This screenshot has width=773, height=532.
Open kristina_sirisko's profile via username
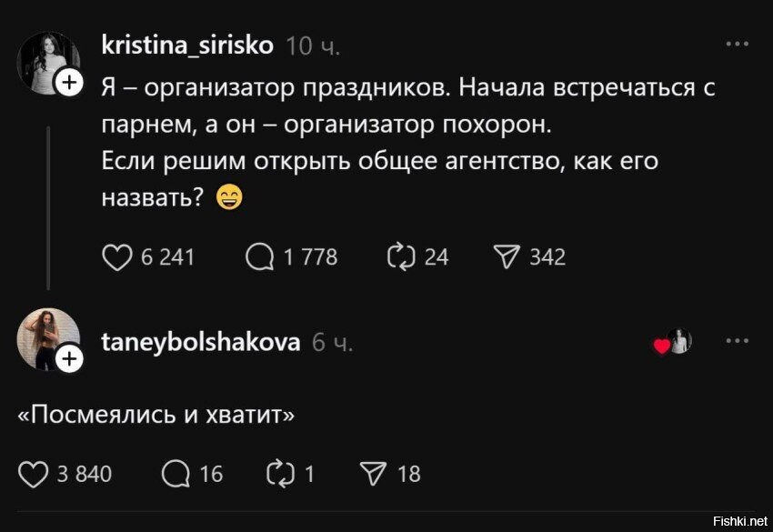click(x=187, y=45)
